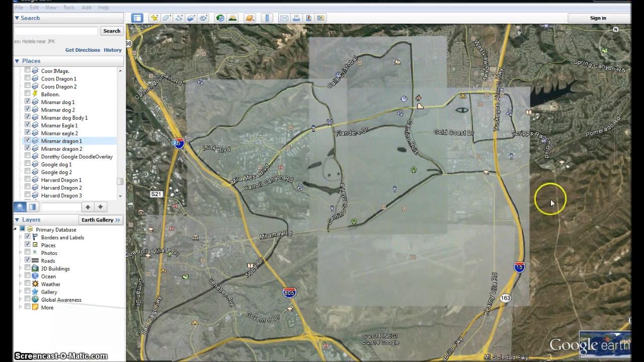Click the Print icon in toolbar
644x362 pixels.
pyautogui.click(x=296, y=18)
